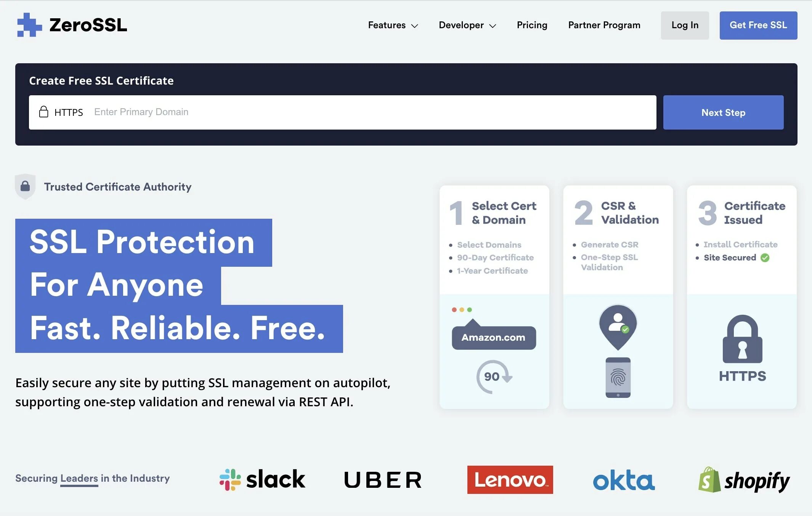The width and height of the screenshot is (812, 516).
Task: Open the Pricing menu item
Action: pyautogui.click(x=531, y=25)
